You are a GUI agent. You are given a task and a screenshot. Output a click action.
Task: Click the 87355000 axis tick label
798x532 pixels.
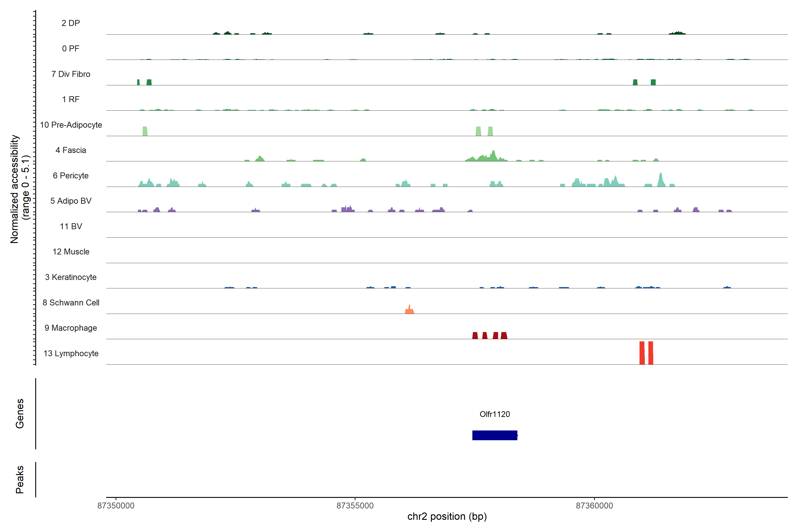(355, 506)
